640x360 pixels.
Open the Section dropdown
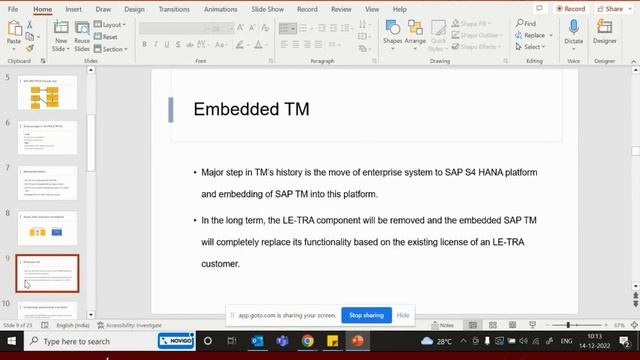(x=111, y=49)
